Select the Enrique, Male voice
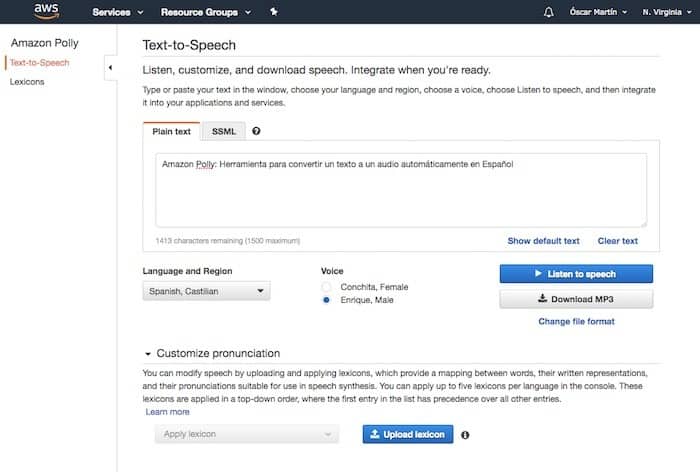 (326, 300)
